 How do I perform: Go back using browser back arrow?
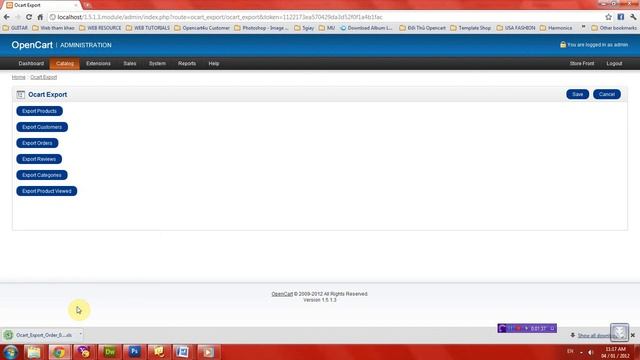pyautogui.click(x=7, y=17)
